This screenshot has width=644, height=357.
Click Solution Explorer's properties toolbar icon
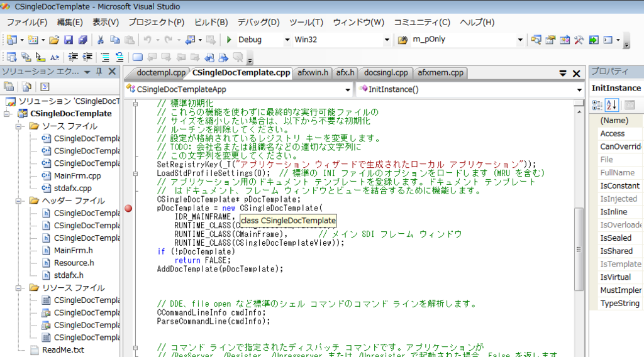tap(9, 87)
